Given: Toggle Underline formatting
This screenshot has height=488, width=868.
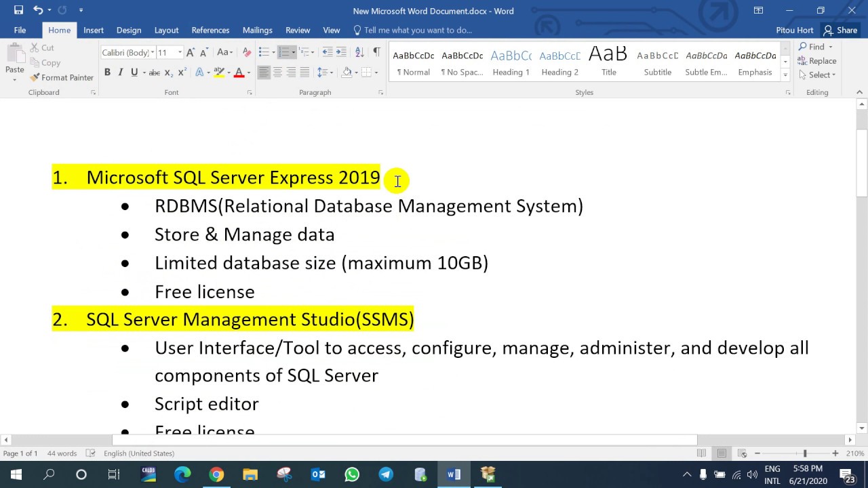Looking at the screenshot, I should (134, 73).
